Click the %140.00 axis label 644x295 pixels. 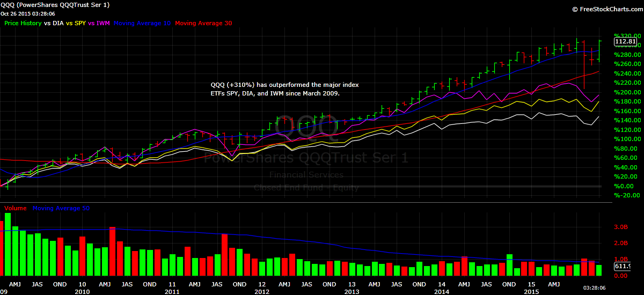point(627,120)
